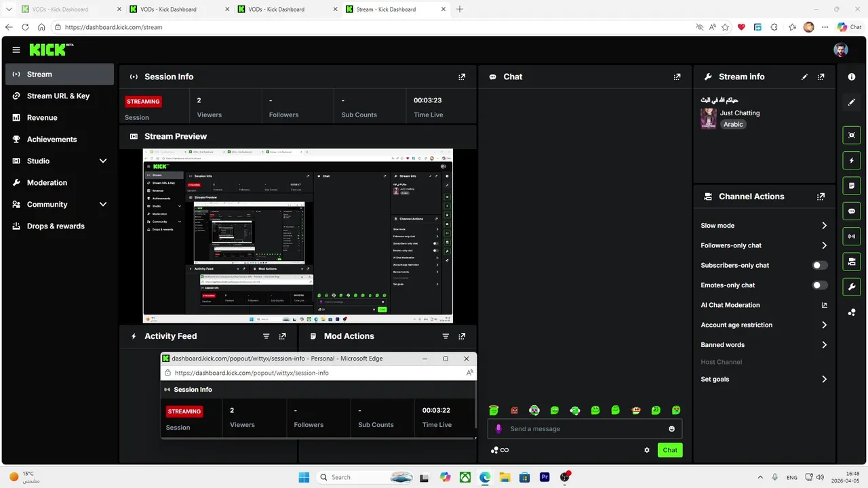Open AI Chat Moderation external link
Viewport: 868px width, 488px height.
click(x=825, y=305)
